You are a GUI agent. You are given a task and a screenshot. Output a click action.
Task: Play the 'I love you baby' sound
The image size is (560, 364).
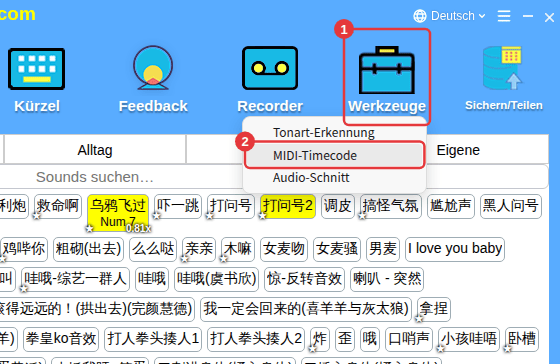click(455, 249)
